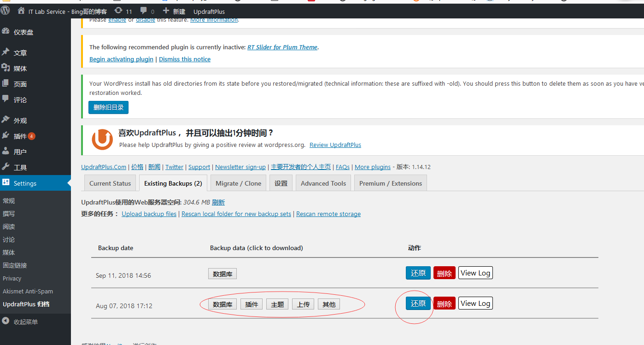Visit the UpdraftPlus.Com link
Image resolution: width=644 pixels, height=345 pixels.
(x=104, y=167)
